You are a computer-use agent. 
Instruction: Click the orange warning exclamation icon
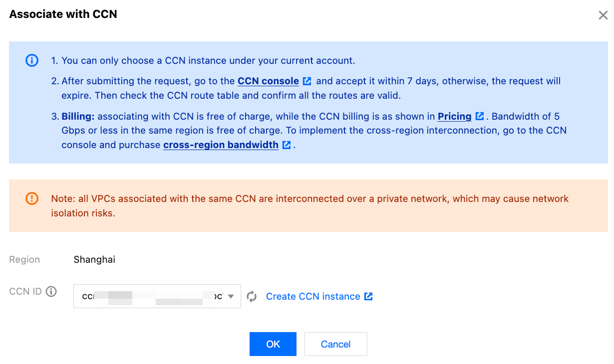pyautogui.click(x=31, y=198)
